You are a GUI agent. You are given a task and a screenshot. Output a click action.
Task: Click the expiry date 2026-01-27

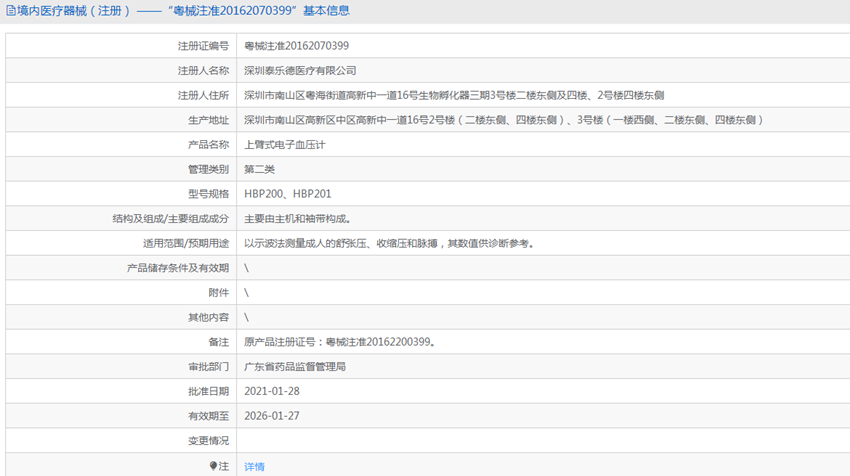272,416
